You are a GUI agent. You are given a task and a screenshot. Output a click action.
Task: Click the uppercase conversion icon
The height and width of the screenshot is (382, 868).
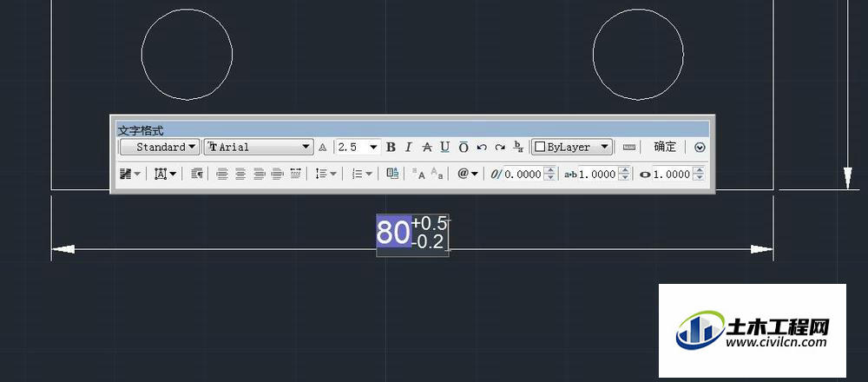[x=418, y=174]
